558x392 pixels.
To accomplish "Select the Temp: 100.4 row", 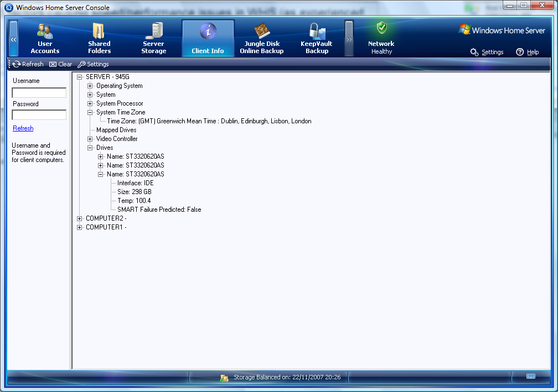I will click(x=134, y=201).
